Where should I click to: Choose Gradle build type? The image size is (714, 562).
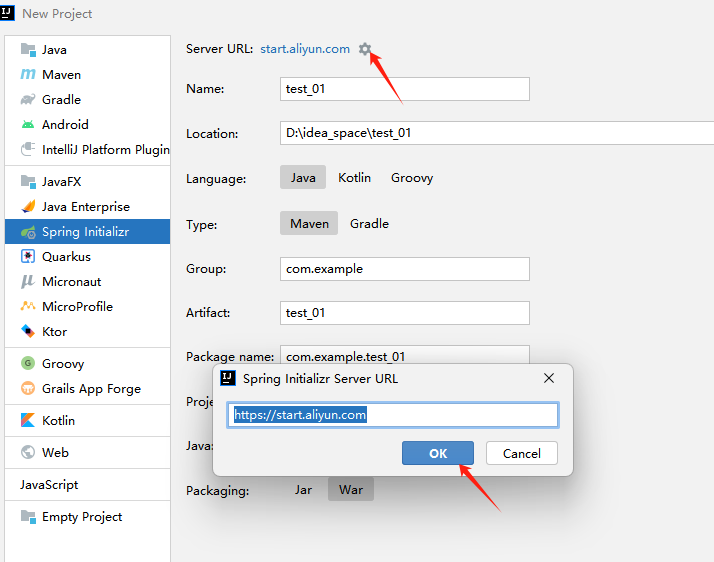(x=369, y=223)
